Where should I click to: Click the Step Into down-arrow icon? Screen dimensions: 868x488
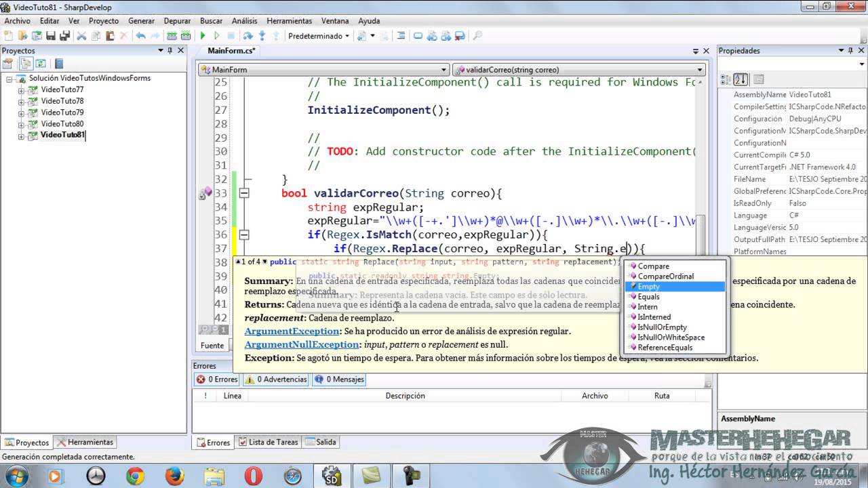click(262, 36)
